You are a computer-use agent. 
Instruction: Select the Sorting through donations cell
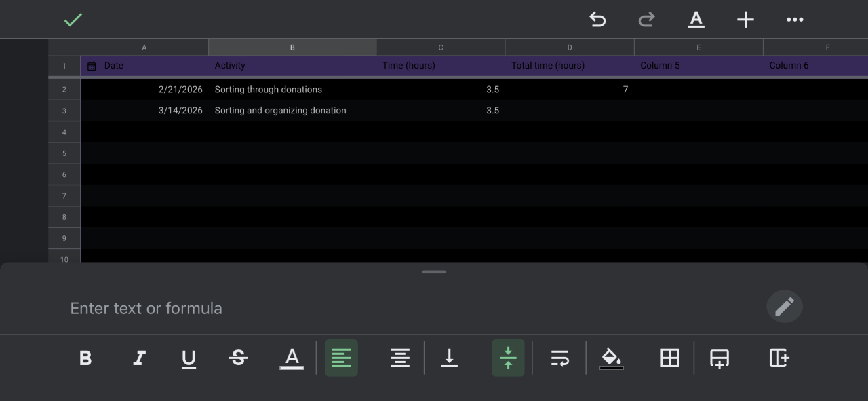[x=292, y=90]
